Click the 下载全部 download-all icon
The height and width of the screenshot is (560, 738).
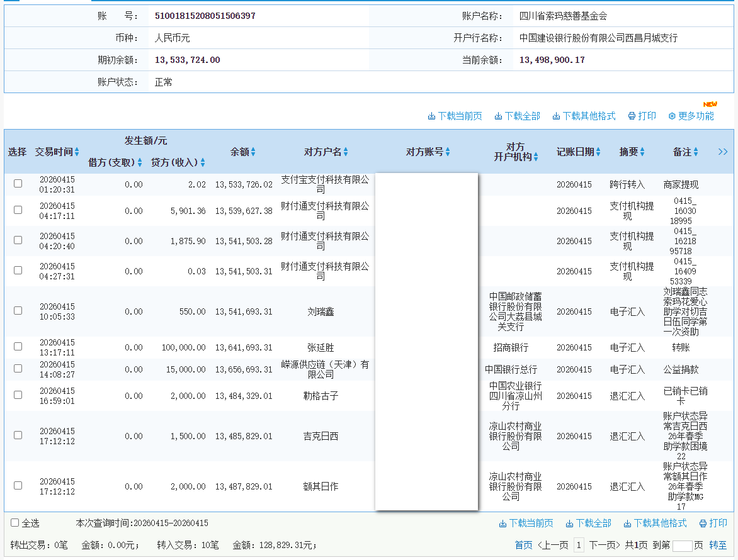[x=497, y=116]
